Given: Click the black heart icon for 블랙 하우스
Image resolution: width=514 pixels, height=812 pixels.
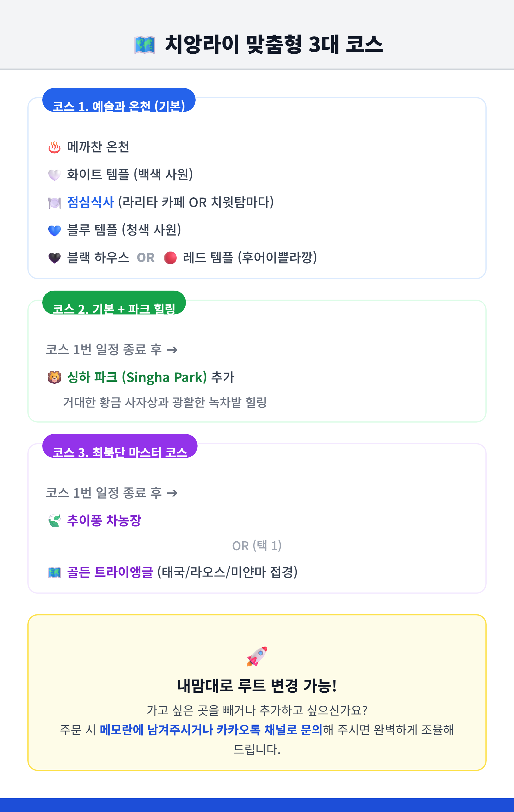Looking at the screenshot, I should click(x=54, y=258).
